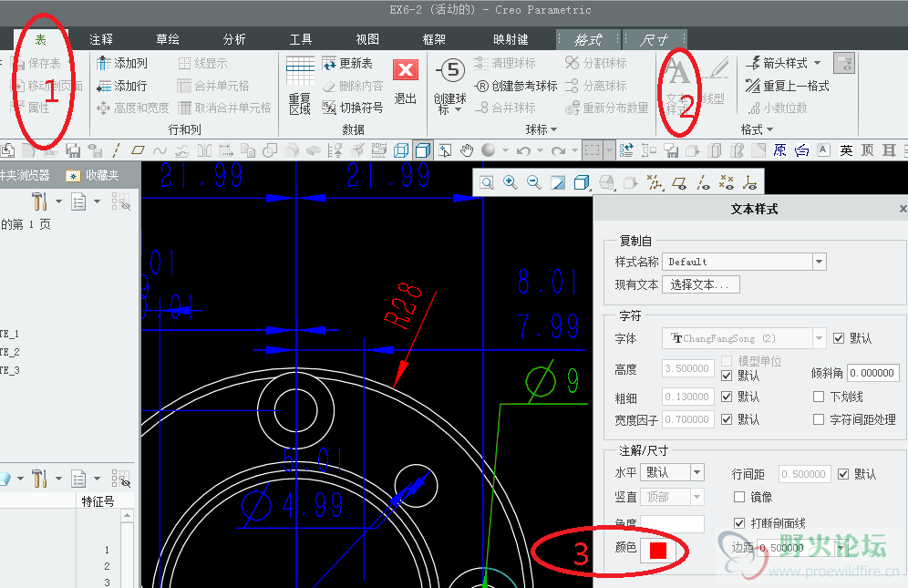Enable the 字符间距处理 checkbox
908x588 pixels.
coord(819,419)
